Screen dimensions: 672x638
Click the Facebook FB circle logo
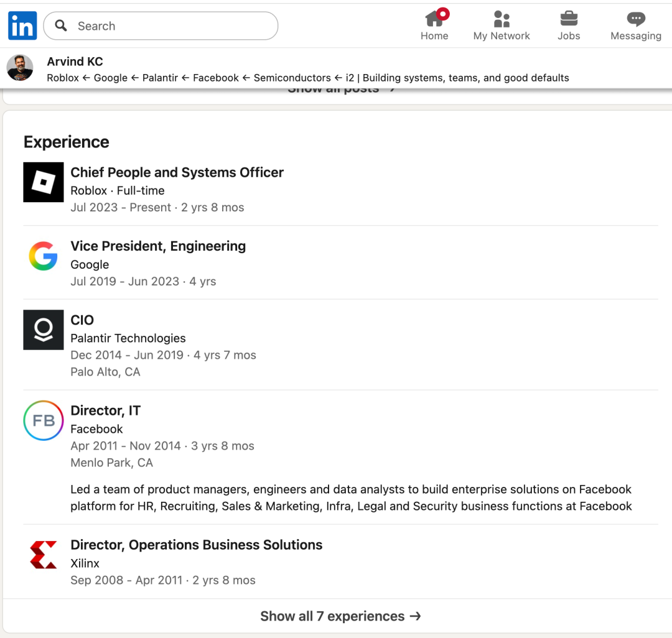pos(44,420)
